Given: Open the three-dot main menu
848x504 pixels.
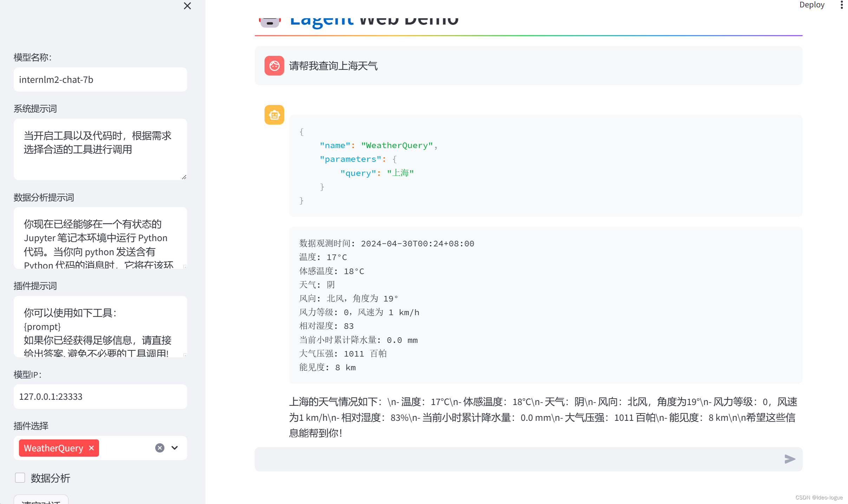Looking at the screenshot, I should point(842,5).
